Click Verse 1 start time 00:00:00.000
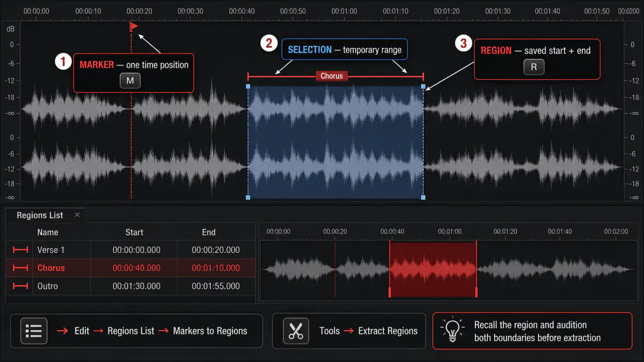Viewport: 644px width, 362px height. click(x=137, y=250)
